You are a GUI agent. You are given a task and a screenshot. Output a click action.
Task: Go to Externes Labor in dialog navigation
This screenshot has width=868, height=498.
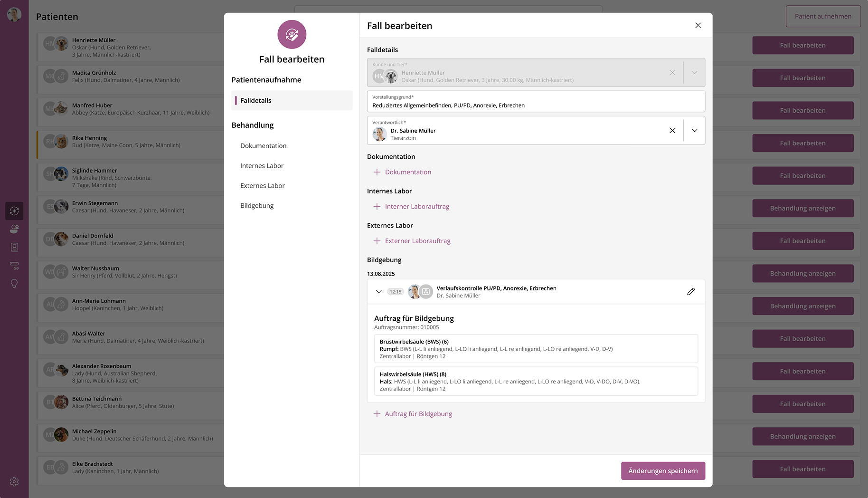(263, 186)
